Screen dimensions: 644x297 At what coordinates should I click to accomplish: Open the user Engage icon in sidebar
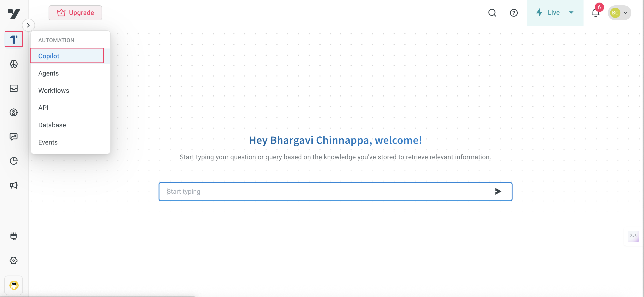14,112
